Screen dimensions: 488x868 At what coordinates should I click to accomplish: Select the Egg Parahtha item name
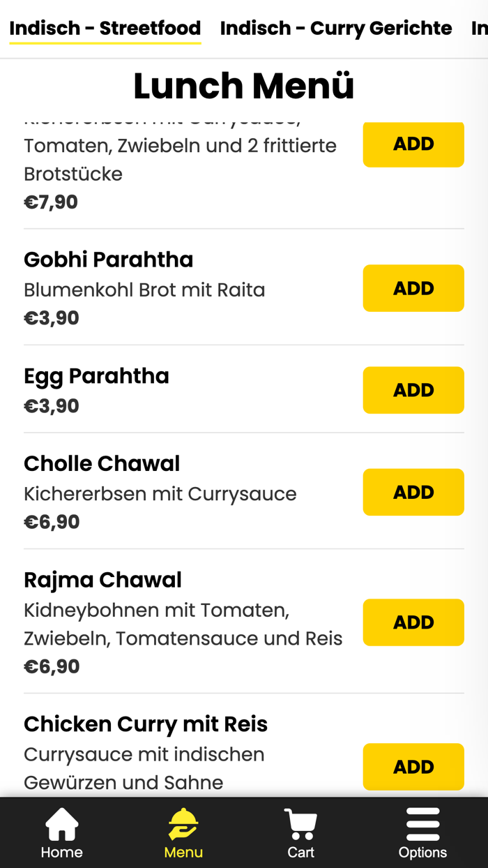coord(96,376)
